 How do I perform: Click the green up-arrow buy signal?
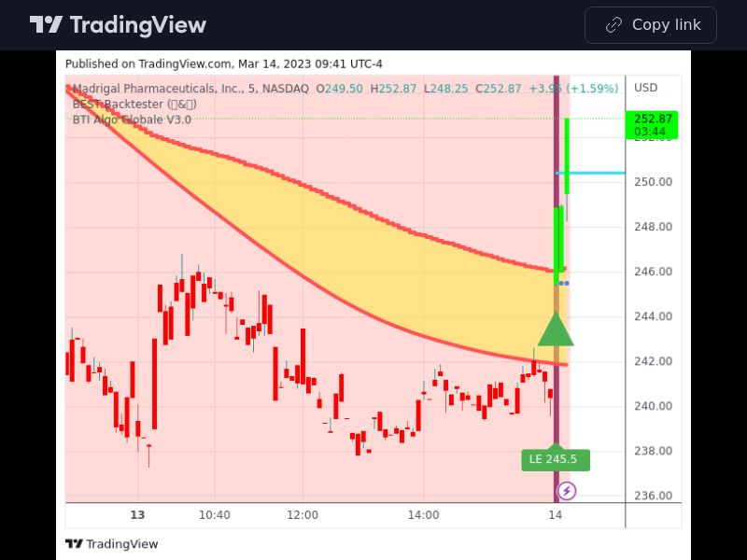[x=556, y=329]
